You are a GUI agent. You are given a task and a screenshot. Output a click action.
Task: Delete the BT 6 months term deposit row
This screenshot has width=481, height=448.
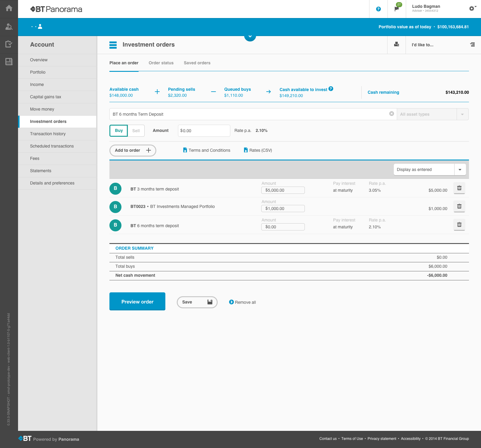459,225
